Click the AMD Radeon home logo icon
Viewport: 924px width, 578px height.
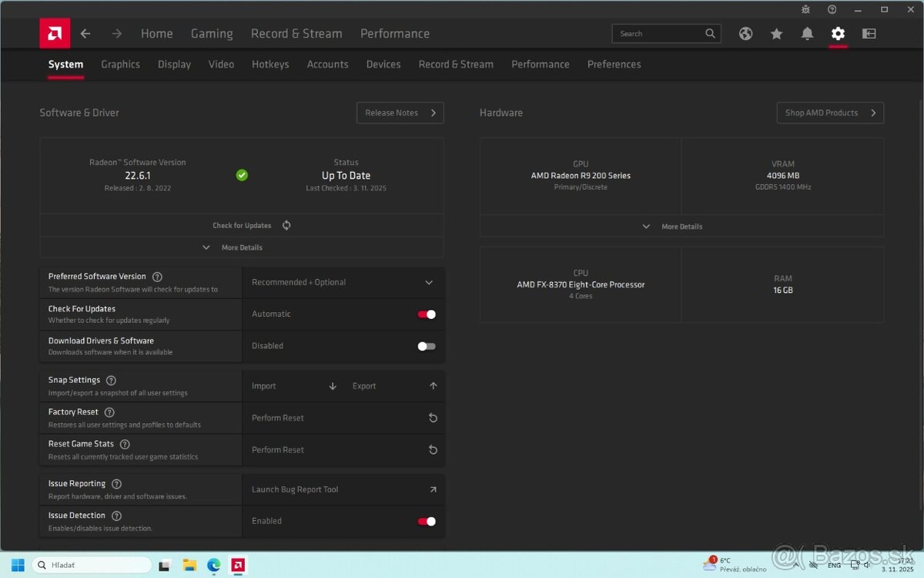54,33
